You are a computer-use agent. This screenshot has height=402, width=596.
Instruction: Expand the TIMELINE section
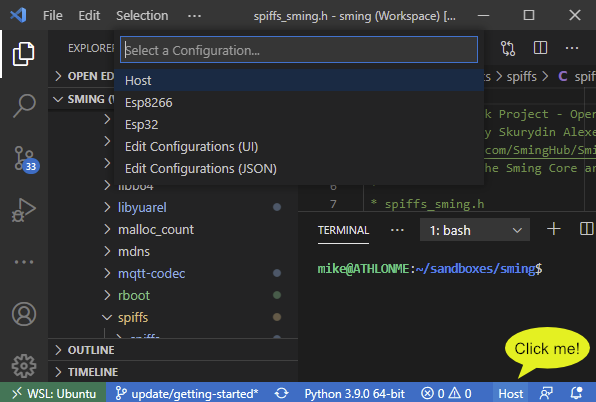point(173,372)
